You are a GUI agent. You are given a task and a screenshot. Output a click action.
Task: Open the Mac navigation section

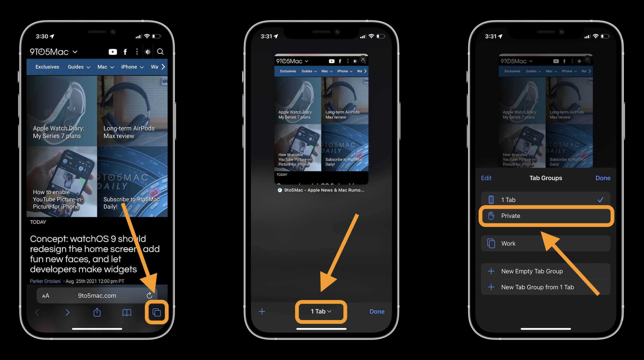(105, 67)
